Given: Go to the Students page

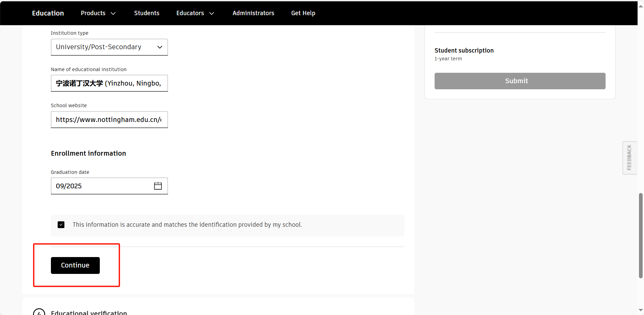Looking at the screenshot, I should click(147, 13).
